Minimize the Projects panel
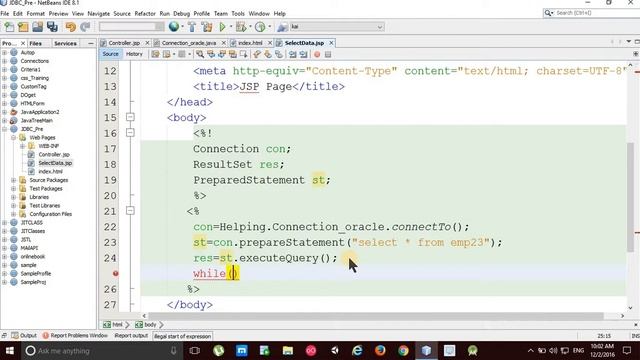This screenshot has width=640, height=360. pyautogui.click(x=91, y=43)
